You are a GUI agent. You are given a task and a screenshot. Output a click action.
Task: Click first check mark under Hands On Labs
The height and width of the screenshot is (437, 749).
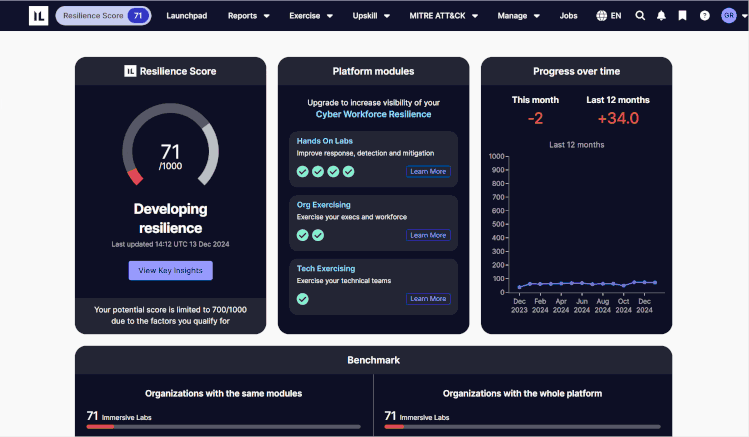[302, 171]
